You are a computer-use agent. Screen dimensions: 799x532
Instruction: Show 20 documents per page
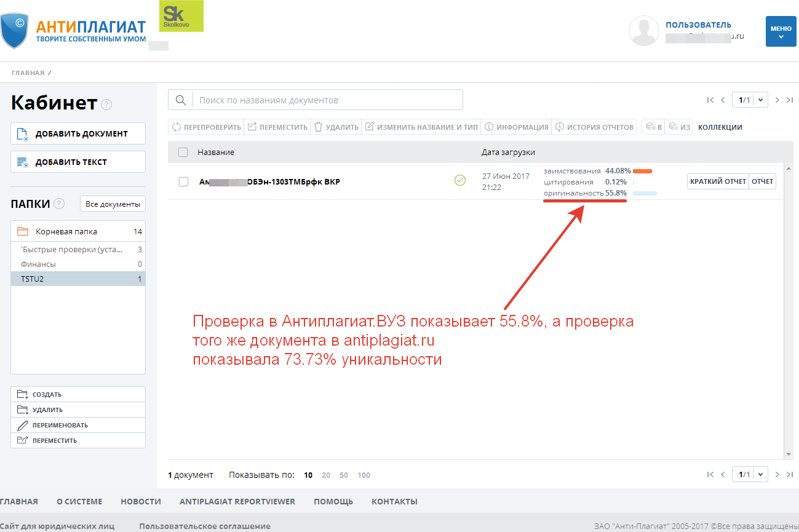[x=326, y=475]
